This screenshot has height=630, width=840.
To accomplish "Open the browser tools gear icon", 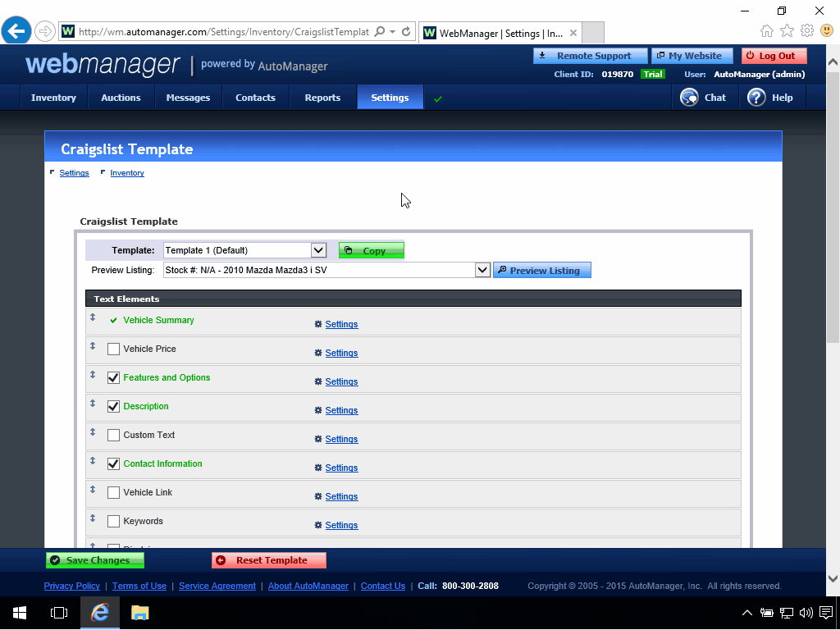I will point(807,30).
